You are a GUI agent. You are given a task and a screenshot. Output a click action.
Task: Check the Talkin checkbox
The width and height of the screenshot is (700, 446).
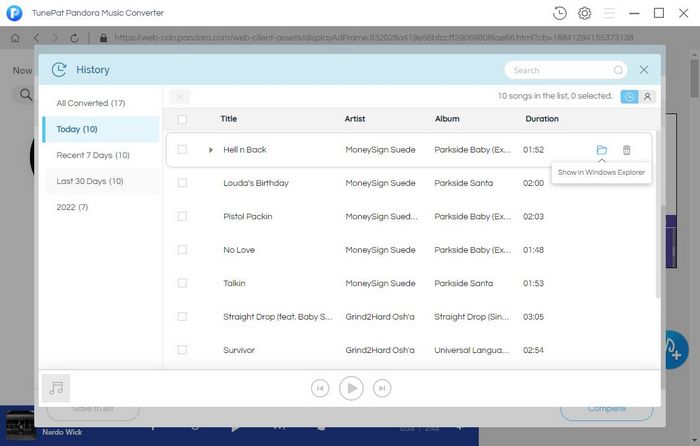[x=182, y=283]
